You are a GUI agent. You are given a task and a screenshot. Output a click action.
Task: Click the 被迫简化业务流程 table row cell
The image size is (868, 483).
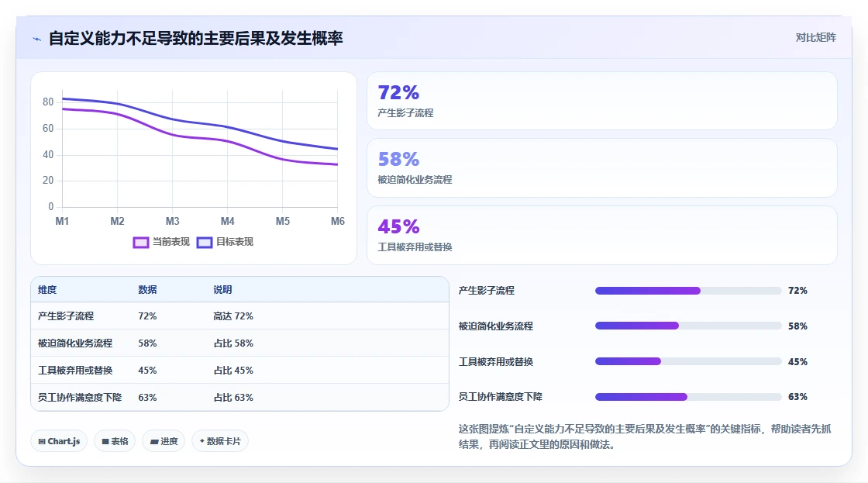[74, 343]
